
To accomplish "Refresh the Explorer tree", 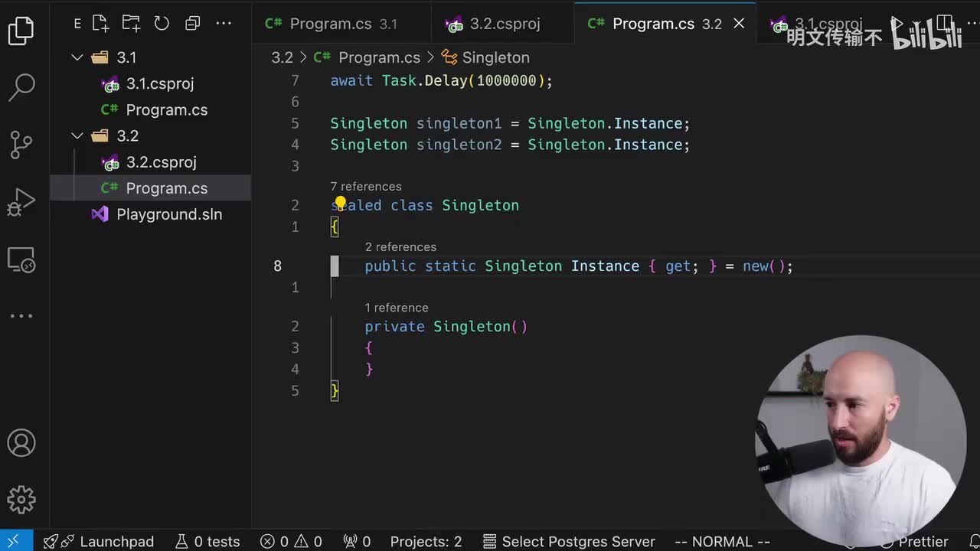I will [x=162, y=24].
